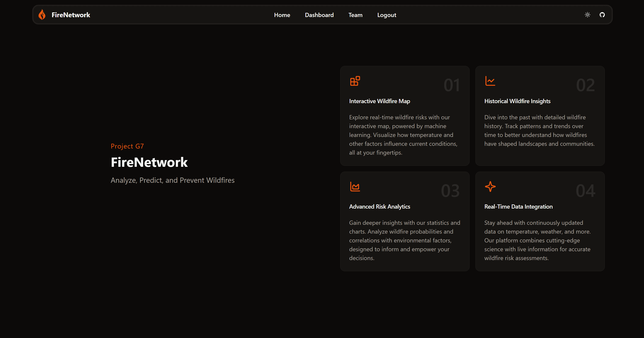
Task: Click the large FireNetwork hero title
Action: pyautogui.click(x=149, y=162)
